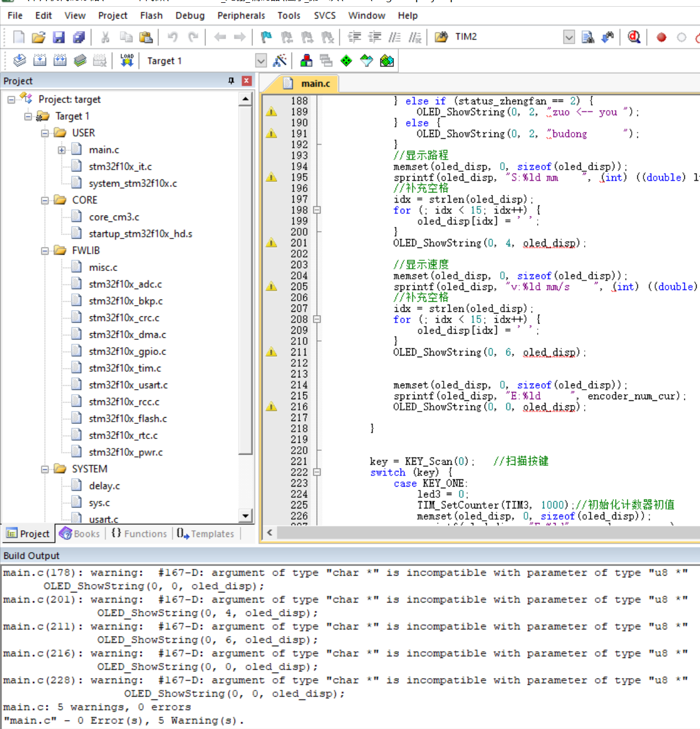This screenshot has height=729, width=700.
Task: Click Navigate Forwards arrow
Action: click(x=240, y=37)
